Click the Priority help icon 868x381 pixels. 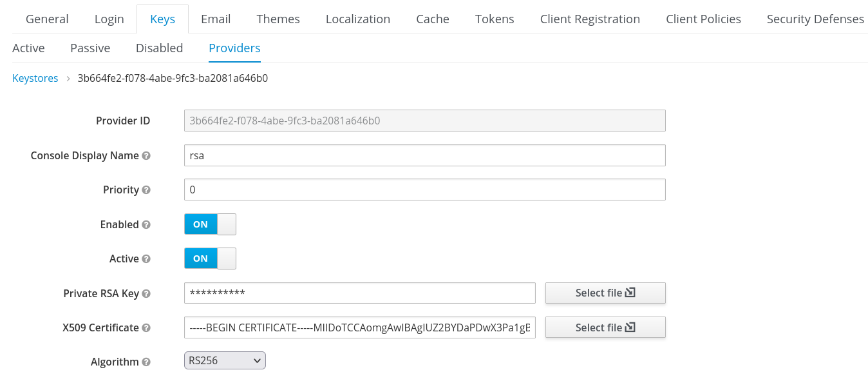(x=147, y=190)
